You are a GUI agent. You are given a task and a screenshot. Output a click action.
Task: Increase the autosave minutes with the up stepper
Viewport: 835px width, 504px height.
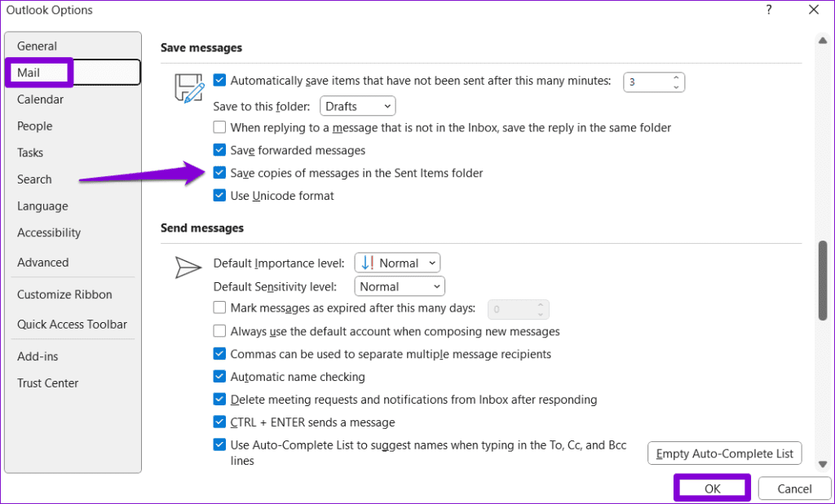pos(676,77)
